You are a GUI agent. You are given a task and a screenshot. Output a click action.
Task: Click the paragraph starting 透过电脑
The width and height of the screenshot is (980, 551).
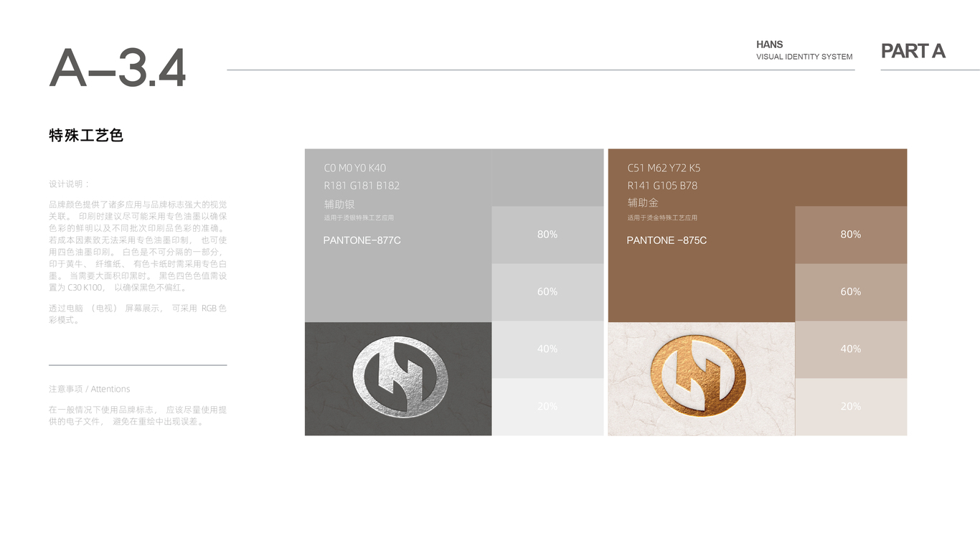pos(138,314)
